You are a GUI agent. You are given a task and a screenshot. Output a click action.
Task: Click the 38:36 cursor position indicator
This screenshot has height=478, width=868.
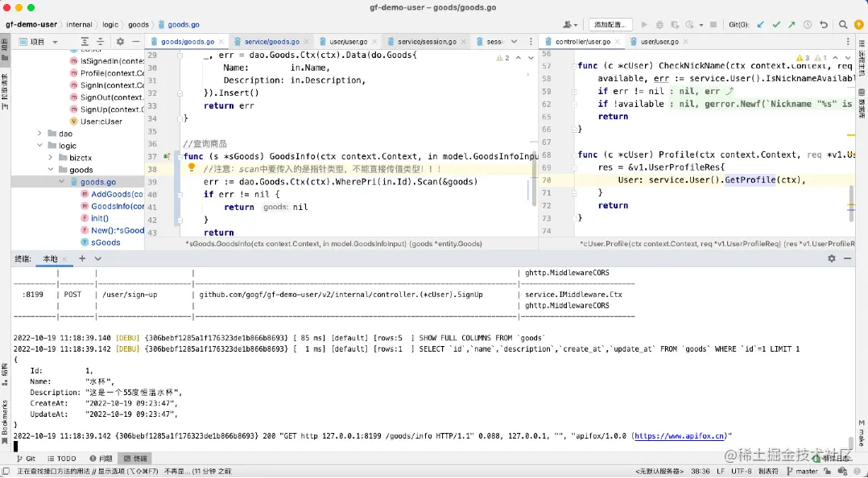coord(701,472)
